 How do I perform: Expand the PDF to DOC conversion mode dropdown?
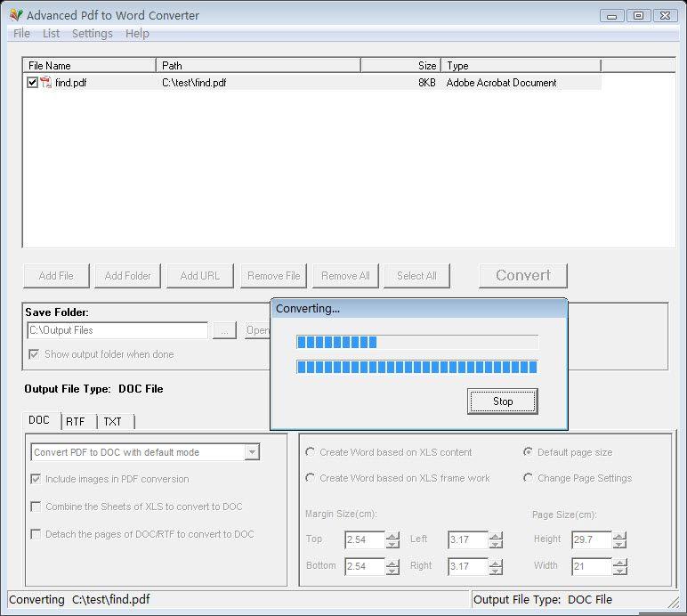pos(252,452)
